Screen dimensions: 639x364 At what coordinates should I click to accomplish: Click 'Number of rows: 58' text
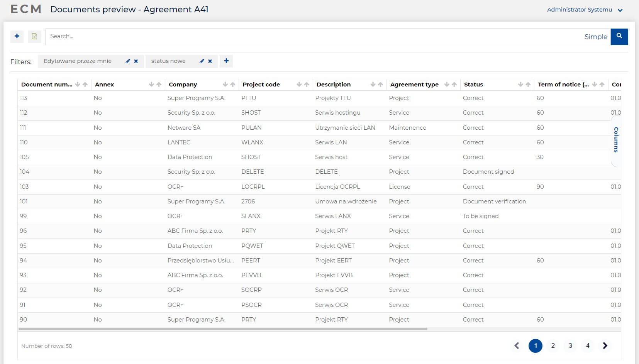pos(46,346)
